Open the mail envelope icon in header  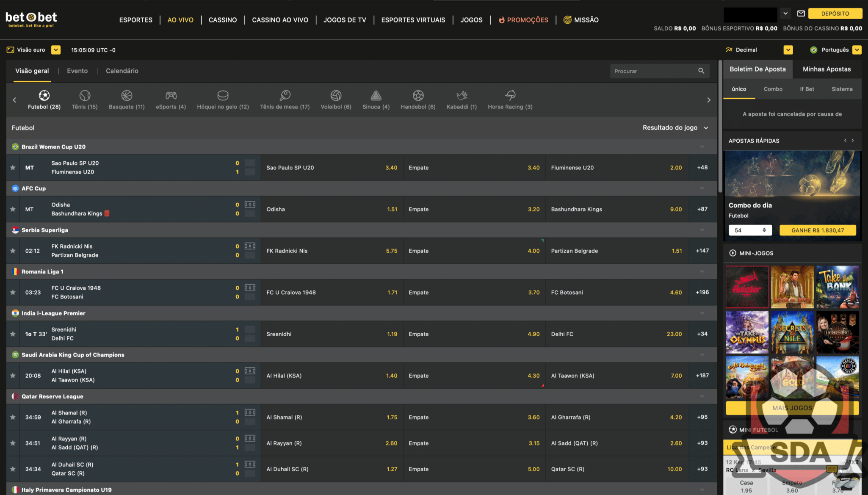(801, 14)
